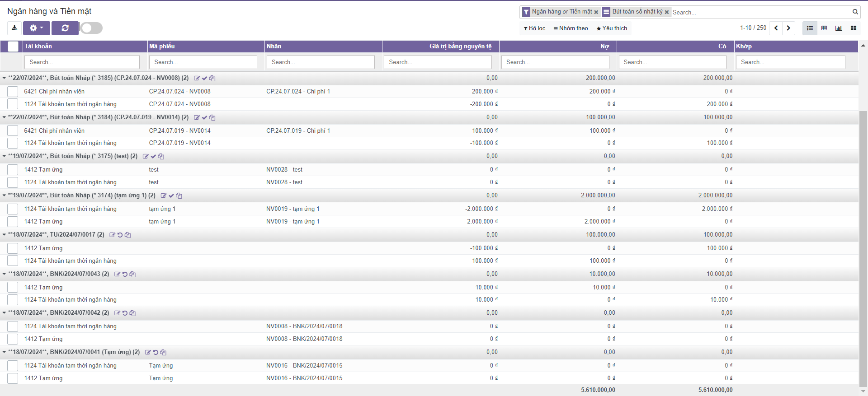Collapse the TU/2024/07/0017 group

(x=5, y=235)
